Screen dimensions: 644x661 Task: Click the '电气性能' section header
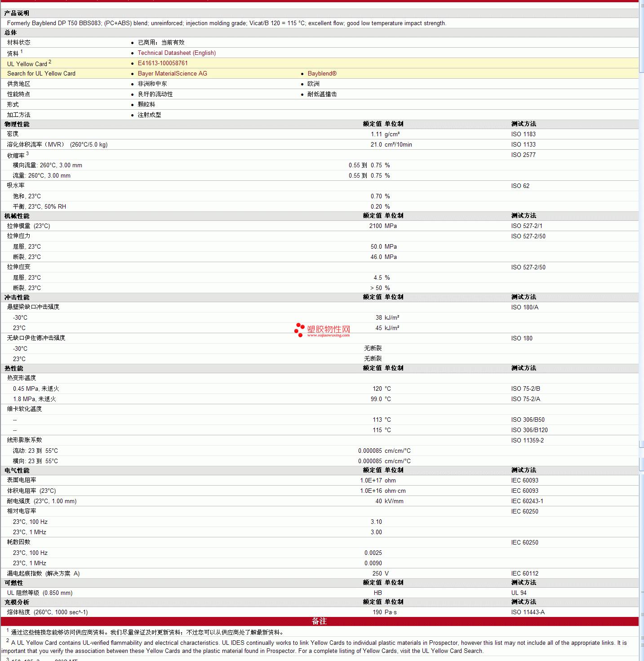pyautogui.click(x=17, y=471)
